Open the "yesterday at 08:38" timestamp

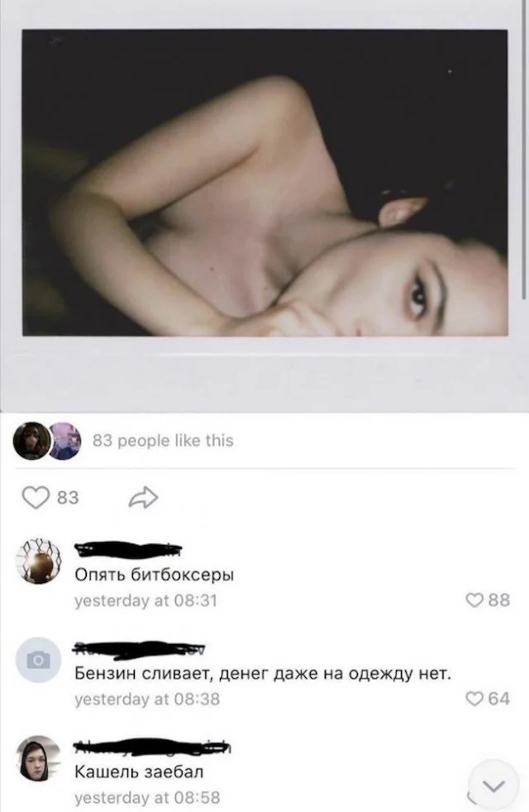pyautogui.click(x=147, y=699)
